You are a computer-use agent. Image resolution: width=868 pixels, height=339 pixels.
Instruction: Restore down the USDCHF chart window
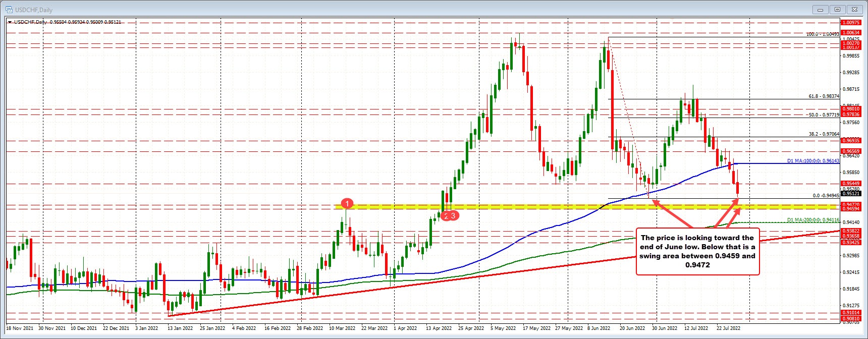[837, 10]
